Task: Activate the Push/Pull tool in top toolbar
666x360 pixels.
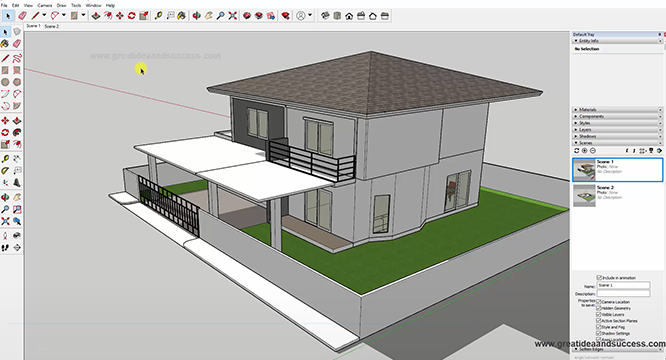Action: 96,16
